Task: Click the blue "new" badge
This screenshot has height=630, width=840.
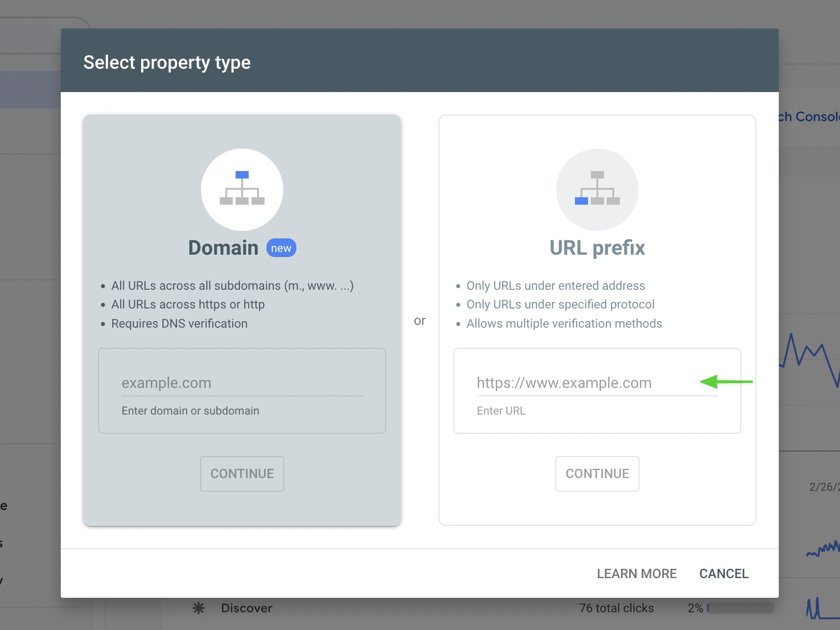Action: click(281, 248)
